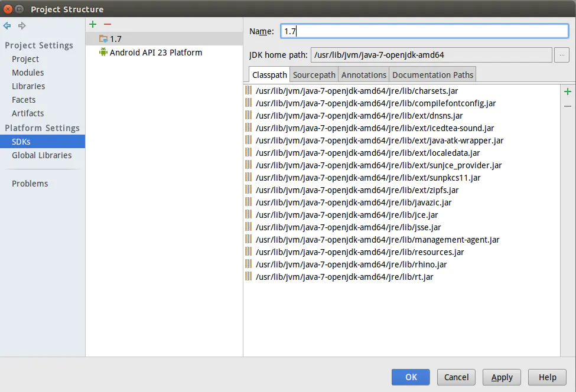Click the back navigation arrow
576x392 pixels.
click(7, 26)
